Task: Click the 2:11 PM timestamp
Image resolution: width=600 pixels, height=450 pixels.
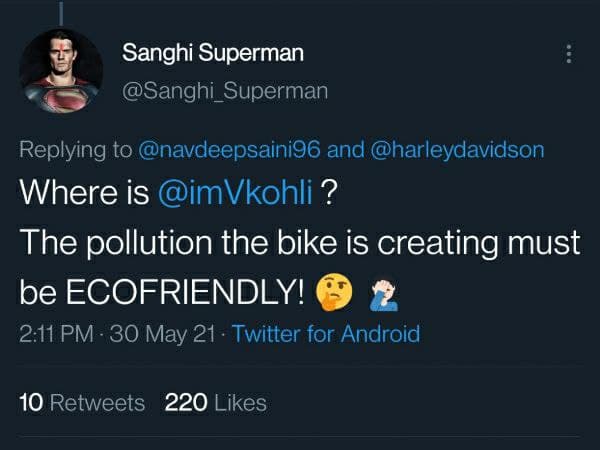Action: tap(56, 334)
